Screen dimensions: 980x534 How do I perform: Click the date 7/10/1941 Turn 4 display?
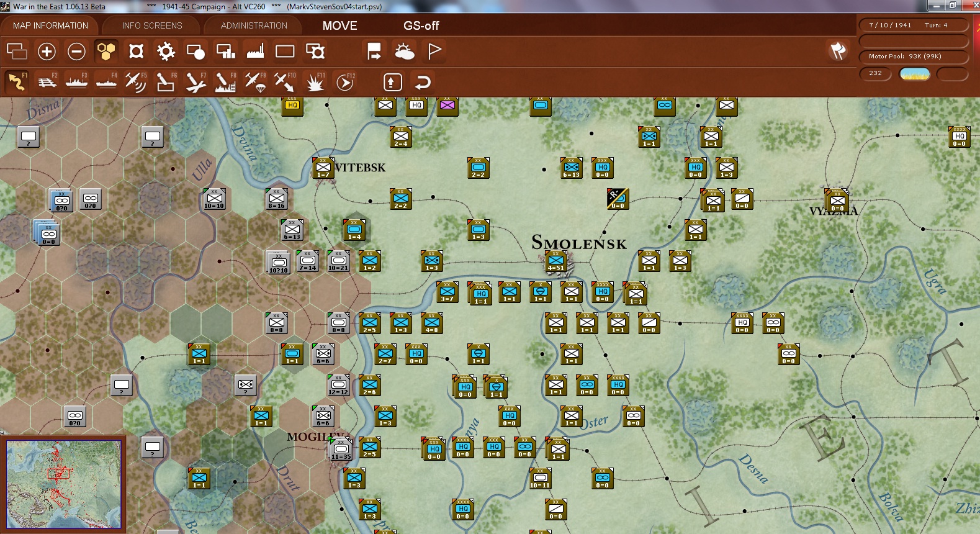[x=913, y=25]
